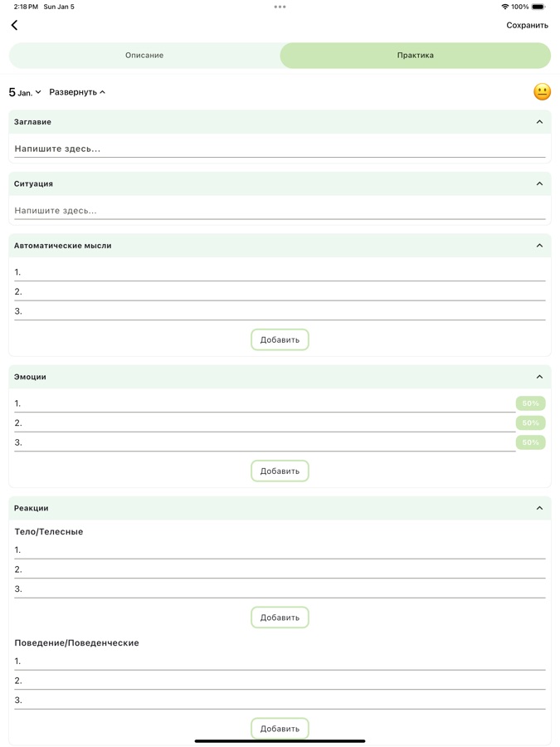Collapse the Автоматические мысли section
The image size is (560, 747).
click(539, 246)
